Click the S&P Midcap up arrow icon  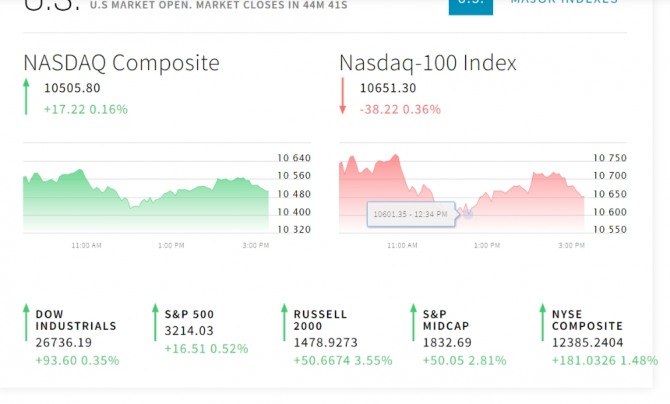(413, 324)
